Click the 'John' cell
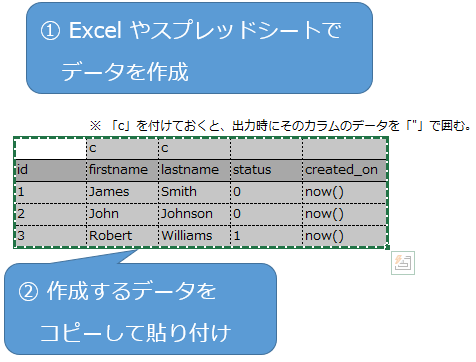Viewport: 476px width, 362px height. (122, 214)
